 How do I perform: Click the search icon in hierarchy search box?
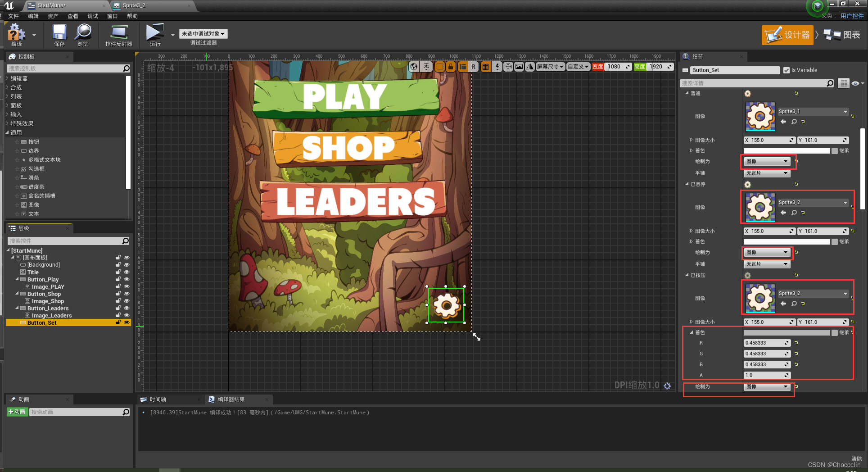(126, 241)
